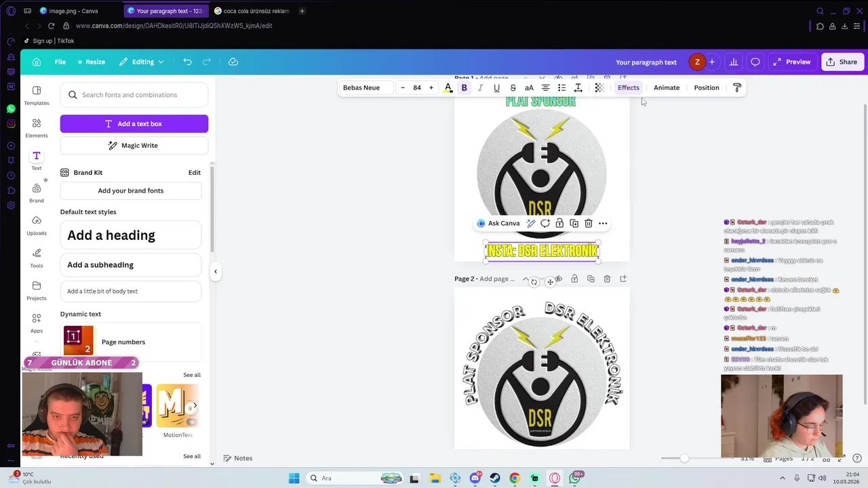Click the Add a text box button

point(134,123)
